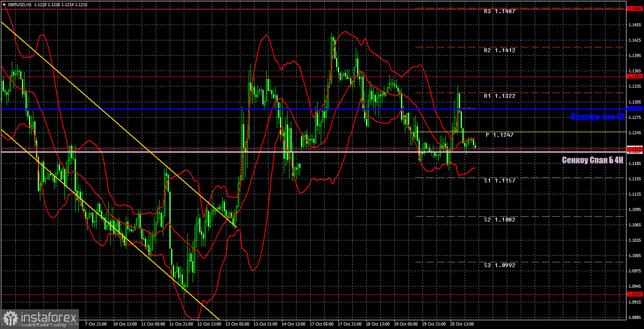Select the S3 1.0992 pivot label
The image size is (644, 329).
(499, 265)
